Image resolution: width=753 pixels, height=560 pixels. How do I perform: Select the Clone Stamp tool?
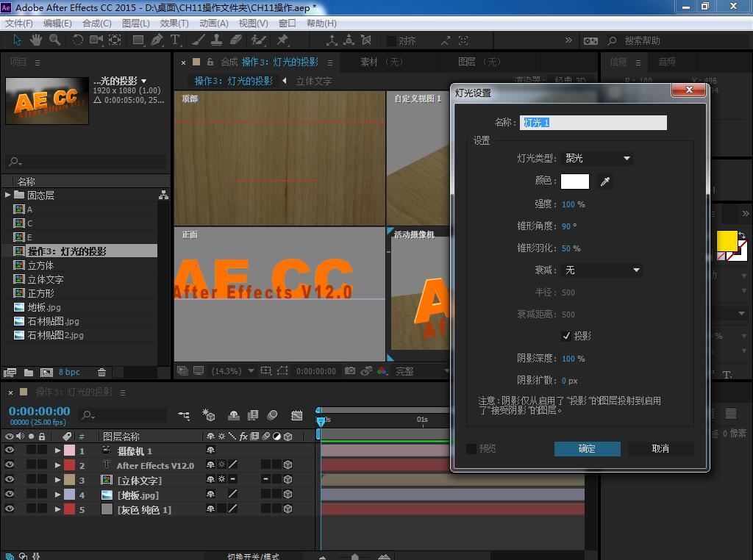[217, 40]
